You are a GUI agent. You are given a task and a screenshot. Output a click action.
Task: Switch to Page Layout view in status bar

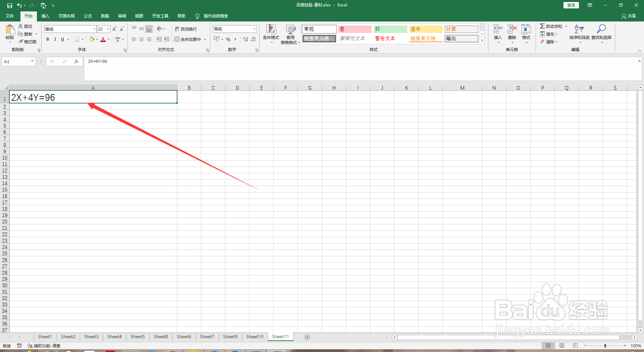[x=562, y=346]
